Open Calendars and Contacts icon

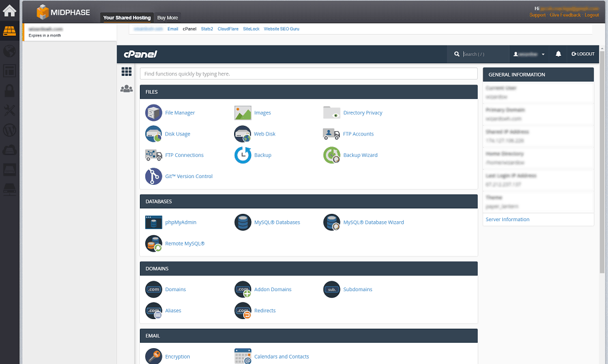(x=243, y=356)
